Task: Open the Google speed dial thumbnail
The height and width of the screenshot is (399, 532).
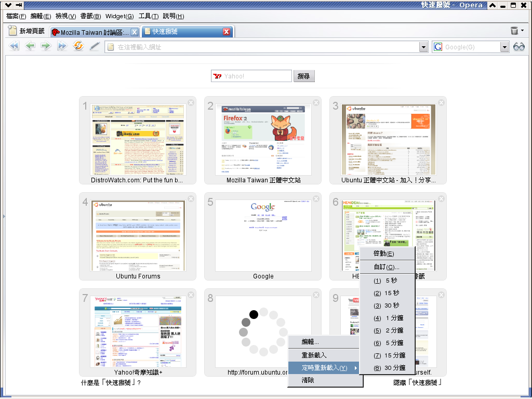Action: pos(263,236)
